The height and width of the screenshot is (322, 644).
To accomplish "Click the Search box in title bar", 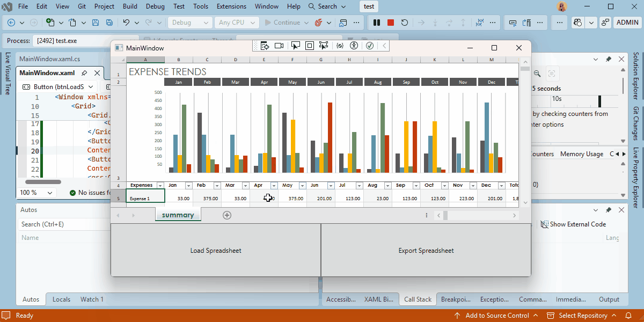I will click(328, 6).
